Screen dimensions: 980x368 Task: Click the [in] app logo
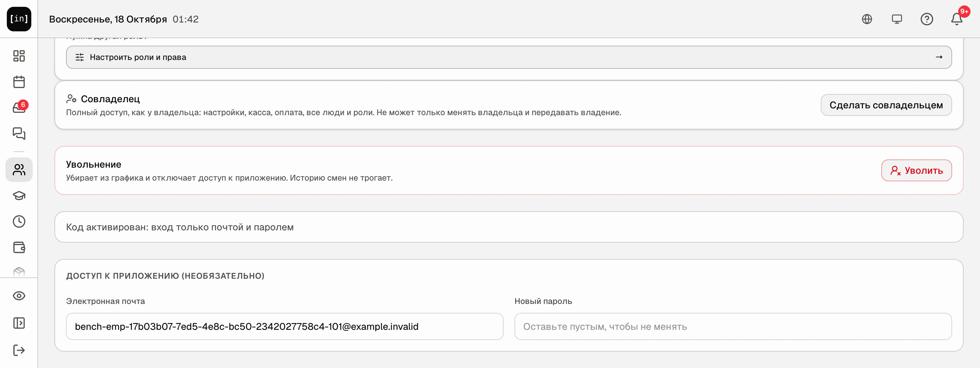point(19,19)
